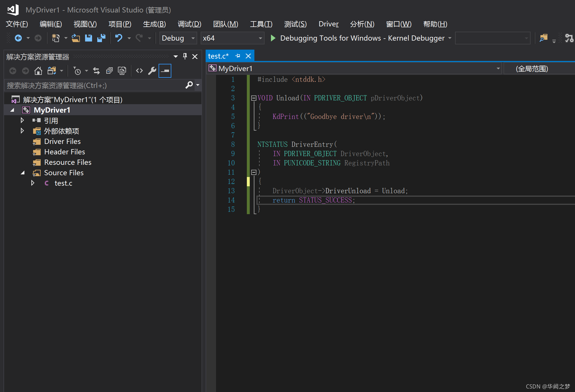
Task: Open the x64 platform dropdown
Action: click(x=260, y=38)
